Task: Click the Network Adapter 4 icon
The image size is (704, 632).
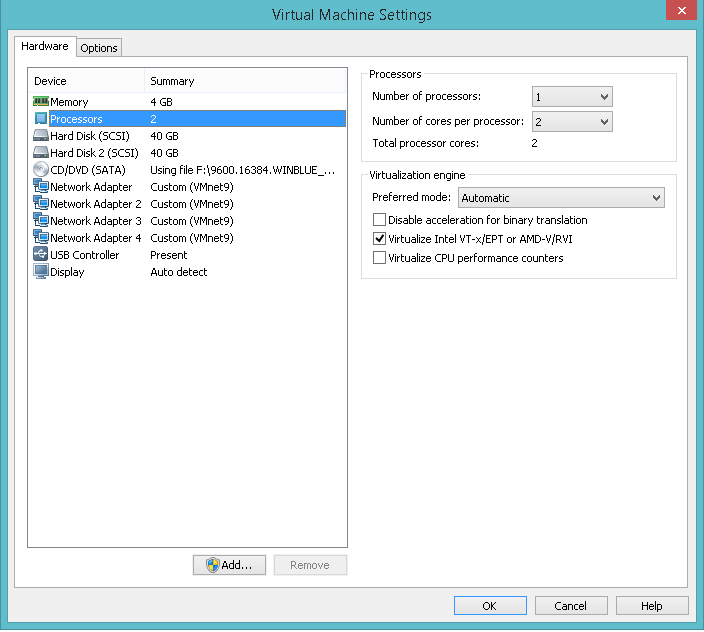Action: [41, 237]
